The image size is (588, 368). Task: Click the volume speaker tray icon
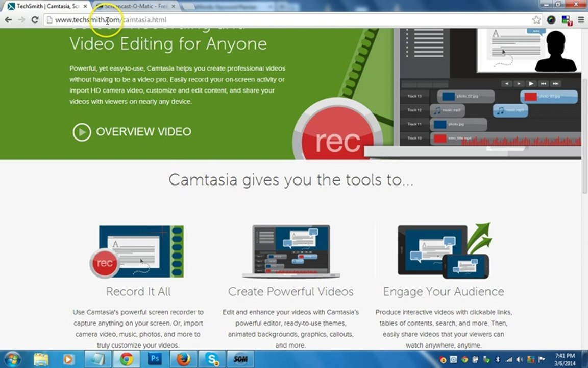point(520,360)
